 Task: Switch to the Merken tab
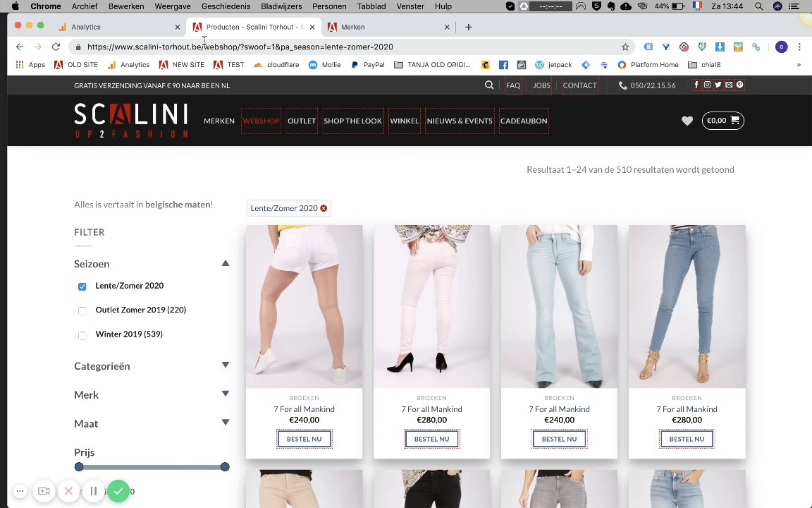point(388,27)
